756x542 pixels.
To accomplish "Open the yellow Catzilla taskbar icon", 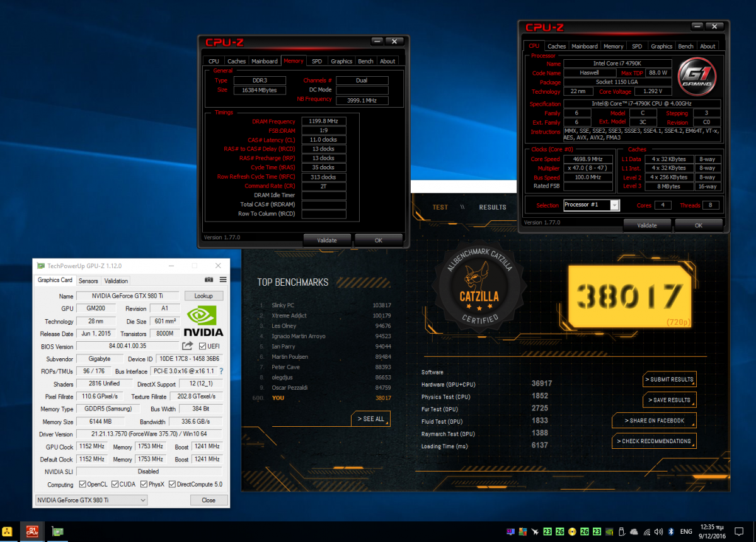I will tap(8, 532).
